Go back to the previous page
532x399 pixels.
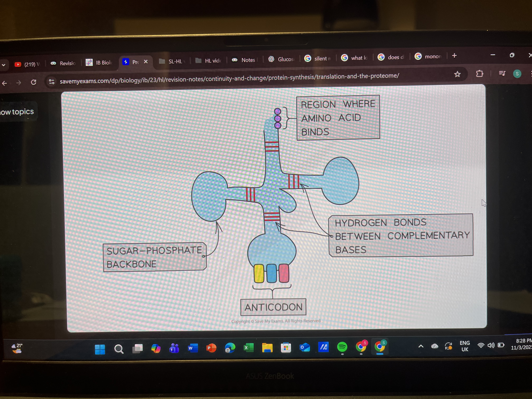click(x=4, y=84)
